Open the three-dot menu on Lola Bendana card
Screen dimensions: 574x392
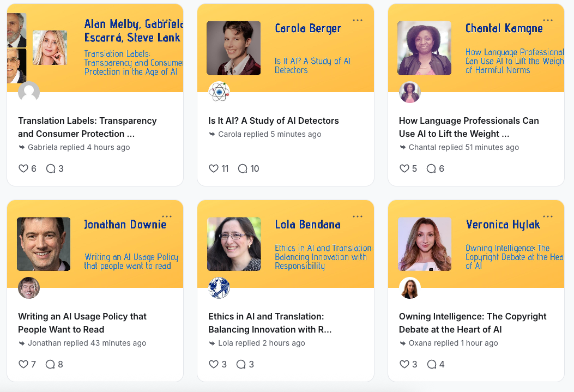358,216
